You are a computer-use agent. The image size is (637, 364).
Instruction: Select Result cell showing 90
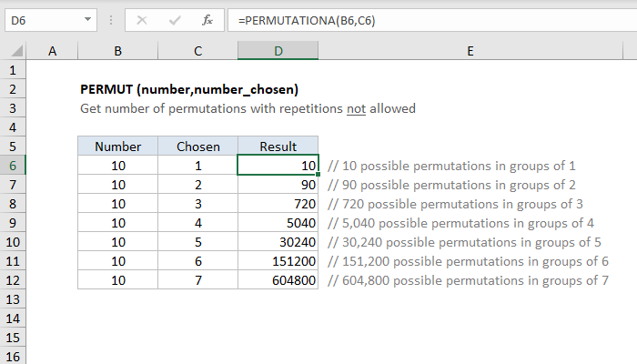pyautogui.click(x=278, y=185)
